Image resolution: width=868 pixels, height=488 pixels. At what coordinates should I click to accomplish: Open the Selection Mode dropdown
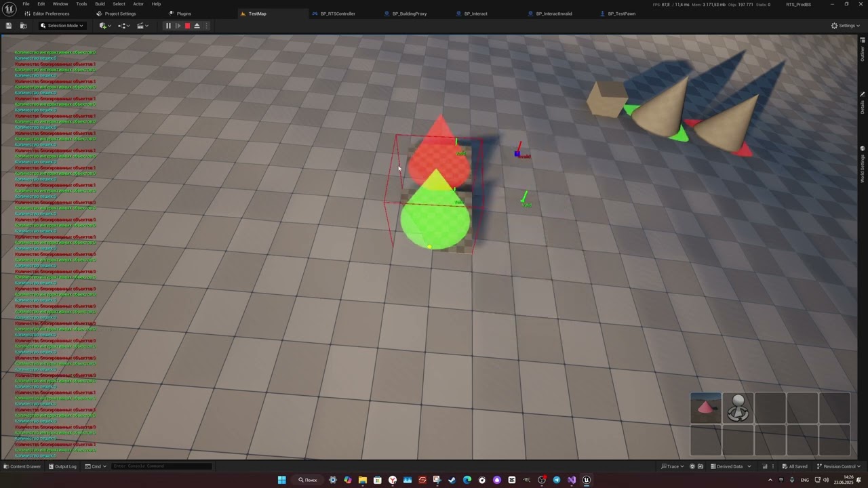pyautogui.click(x=62, y=26)
